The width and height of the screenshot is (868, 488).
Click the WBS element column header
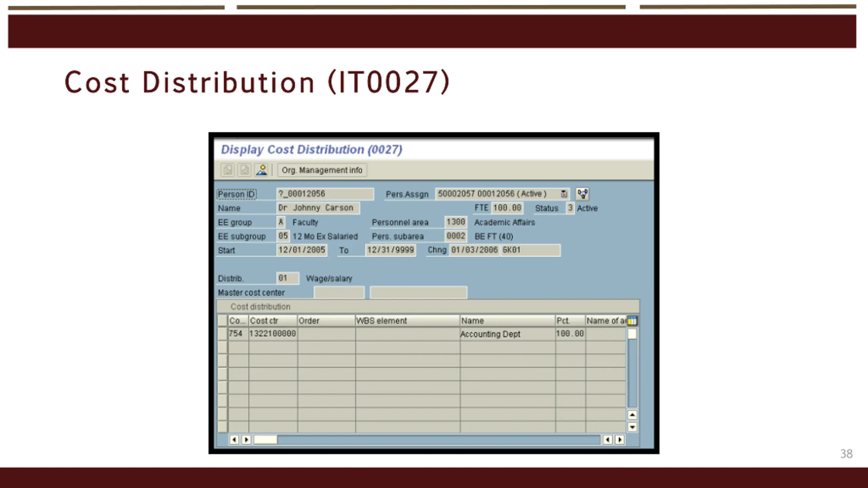[x=408, y=321]
